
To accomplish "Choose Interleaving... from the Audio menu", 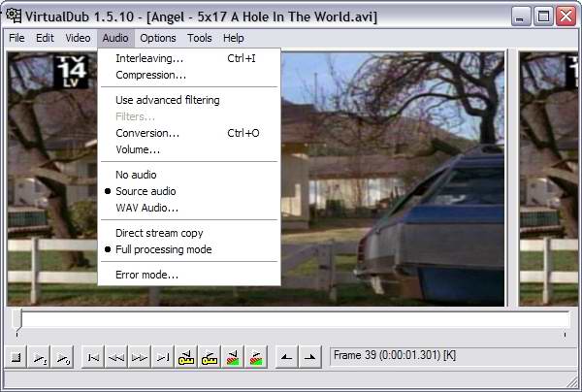I will coord(189,58).
